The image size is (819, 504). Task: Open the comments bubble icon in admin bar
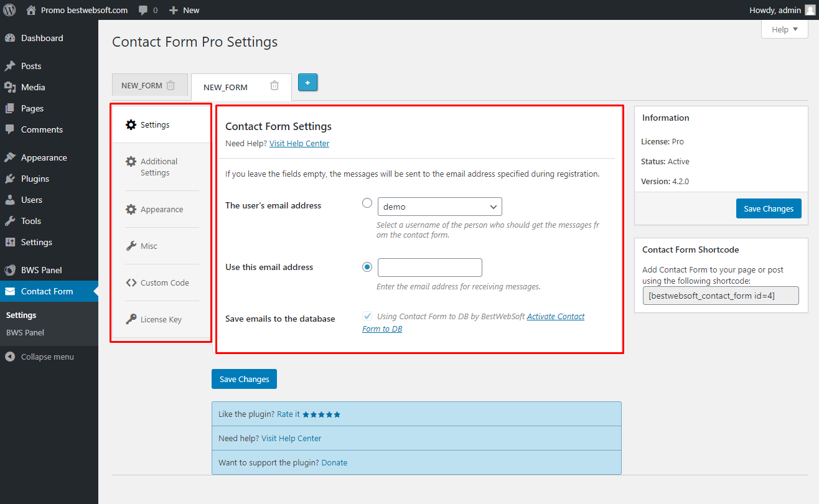point(143,11)
